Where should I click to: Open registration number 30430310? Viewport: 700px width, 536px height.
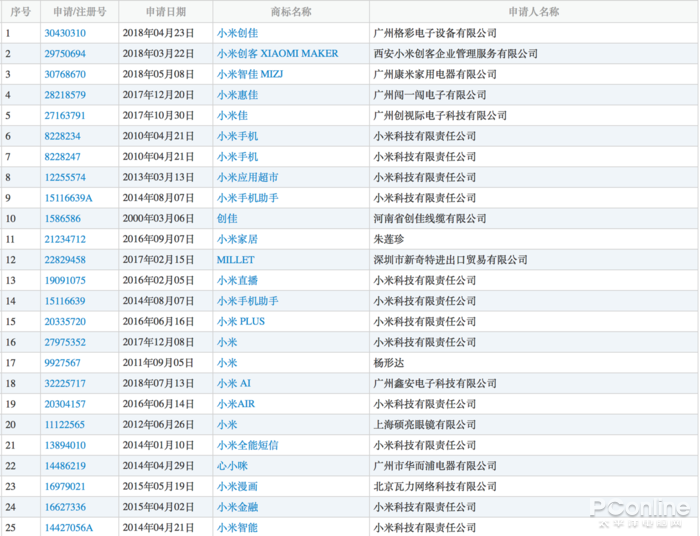[65, 33]
